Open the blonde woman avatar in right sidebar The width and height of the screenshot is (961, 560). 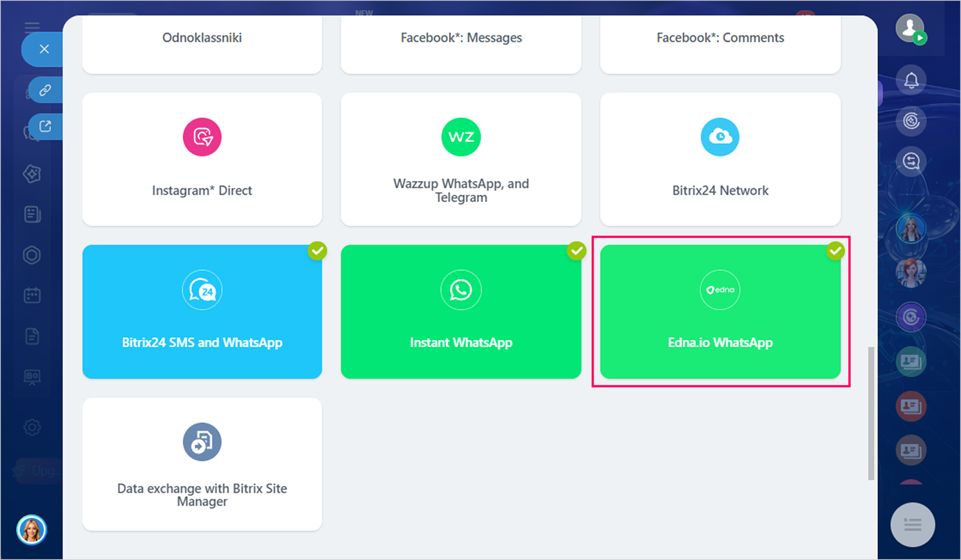(x=911, y=229)
